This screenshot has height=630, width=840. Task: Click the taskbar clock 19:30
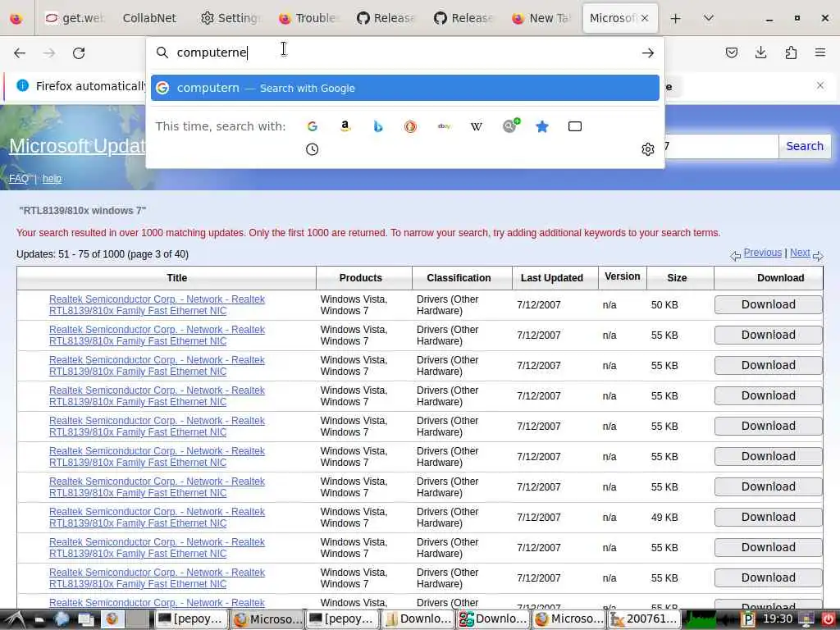pos(778,619)
